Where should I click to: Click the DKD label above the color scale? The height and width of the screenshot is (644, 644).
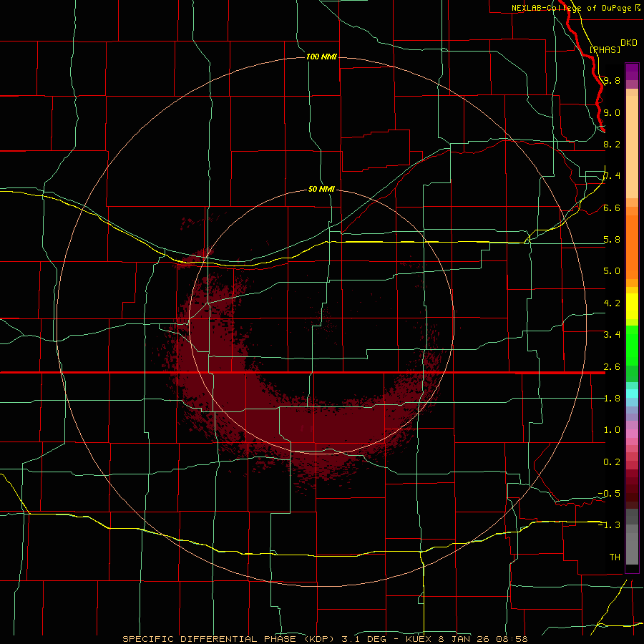coord(629,43)
